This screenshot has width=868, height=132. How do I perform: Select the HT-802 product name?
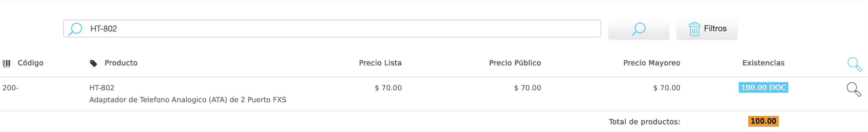tap(102, 88)
